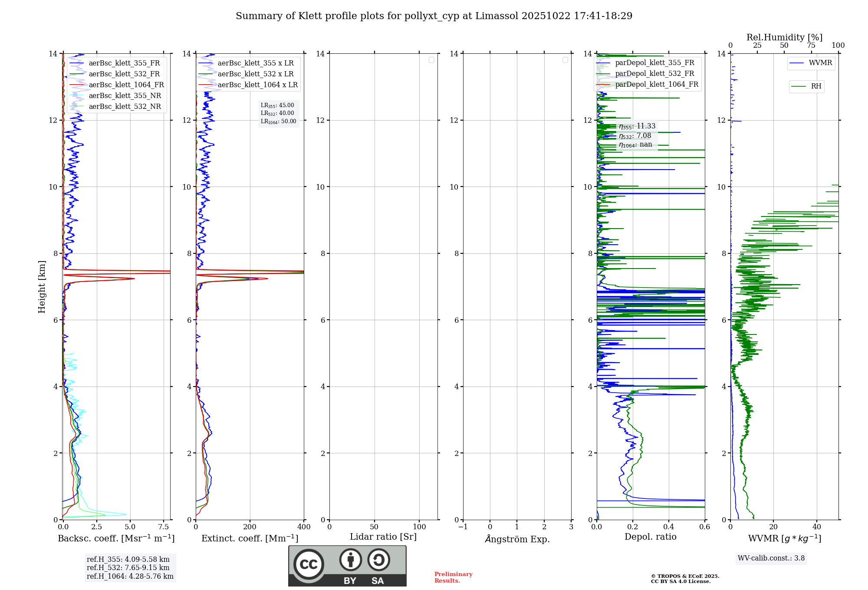Image resolution: width=868 pixels, height=590 pixels.
Task: Click the parDepol_klett_532_FR legend entry
Action: click(654, 74)
